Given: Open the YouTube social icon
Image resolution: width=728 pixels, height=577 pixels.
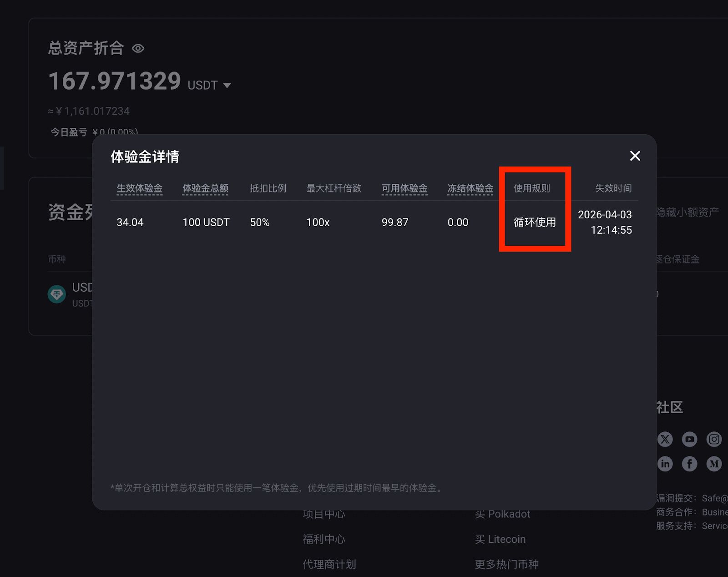Looking at the screenshot, I should point(689,439).
